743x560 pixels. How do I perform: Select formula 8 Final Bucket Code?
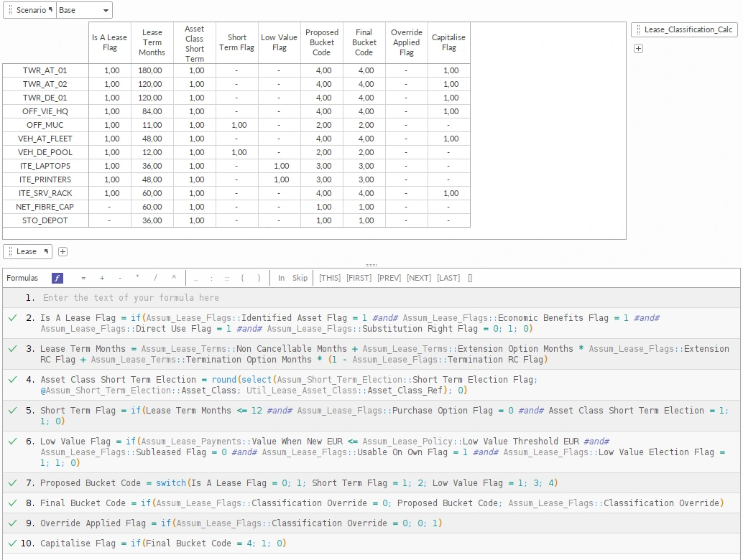371,503
